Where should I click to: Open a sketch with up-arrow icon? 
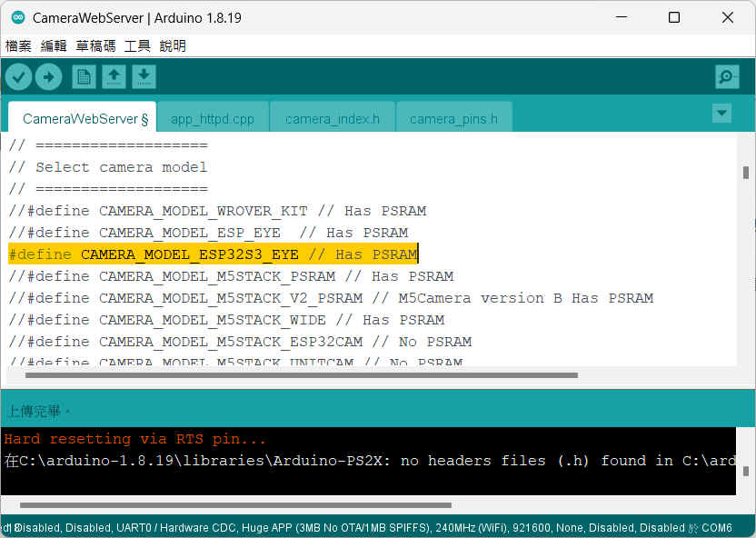click(x=114, y=76)
